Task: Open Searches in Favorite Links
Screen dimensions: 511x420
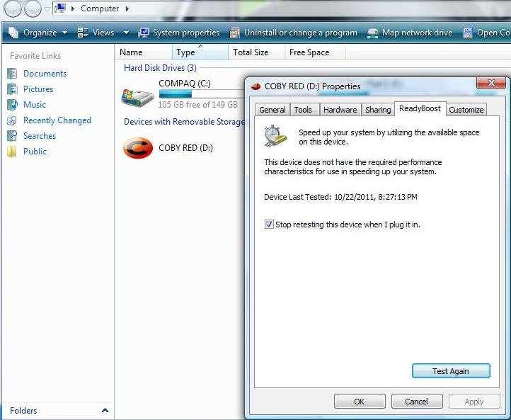Action: (x=40, y=136)
